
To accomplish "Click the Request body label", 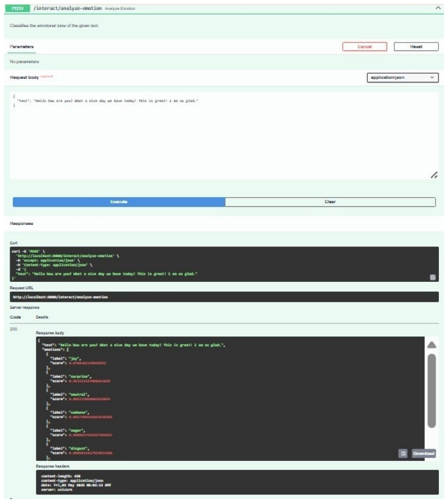I will pos(24,78).
